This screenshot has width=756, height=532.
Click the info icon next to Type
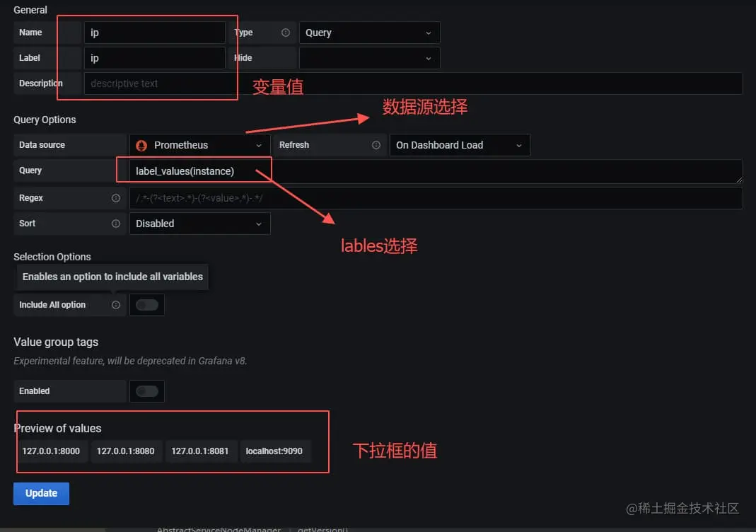tap(286, 33)
